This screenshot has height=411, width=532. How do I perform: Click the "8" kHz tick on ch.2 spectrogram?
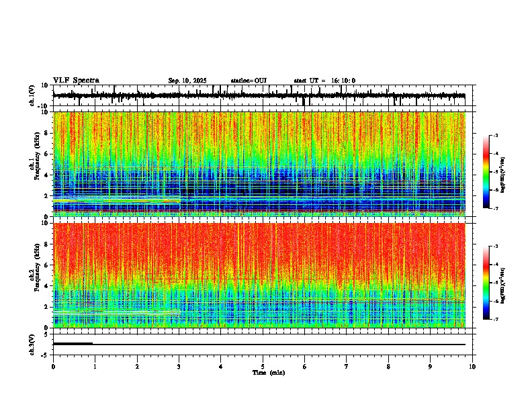pyautogui.click(x=46, y=244)
